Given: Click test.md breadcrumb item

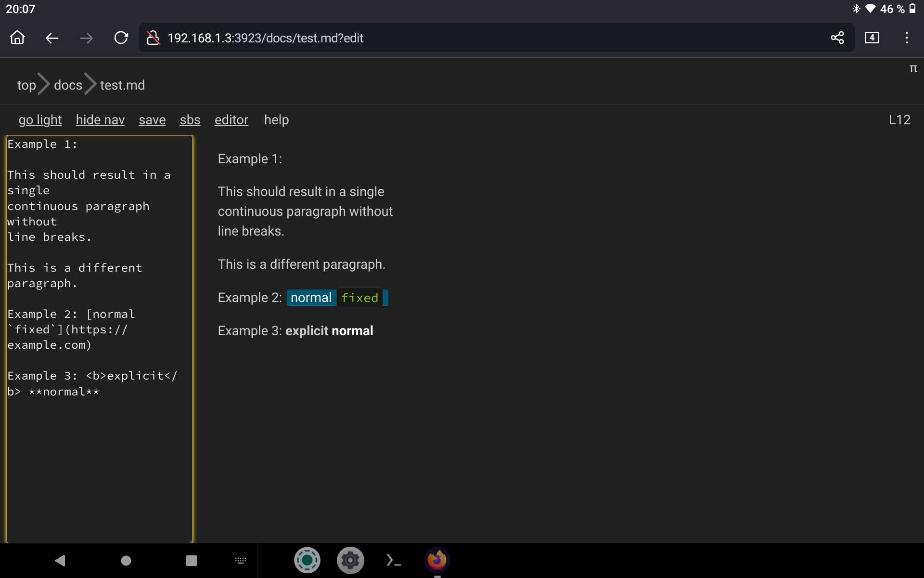Looking at the screenshot, I should point(122,85).
